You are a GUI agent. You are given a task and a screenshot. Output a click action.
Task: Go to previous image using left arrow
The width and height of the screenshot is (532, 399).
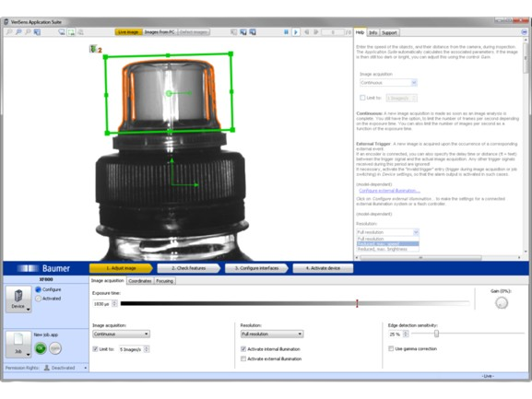307,32
